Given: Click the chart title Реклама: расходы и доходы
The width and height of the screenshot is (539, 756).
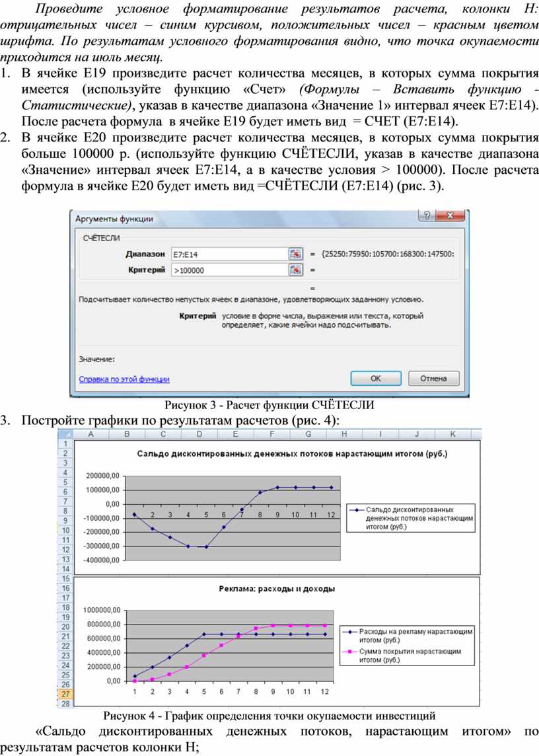Looking at the screenshot, I should [x=277, y=589].
